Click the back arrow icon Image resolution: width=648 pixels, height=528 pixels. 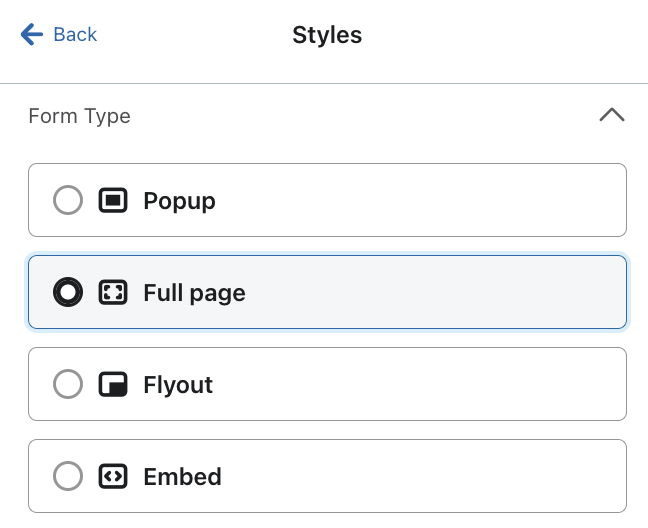pos(32,35)
